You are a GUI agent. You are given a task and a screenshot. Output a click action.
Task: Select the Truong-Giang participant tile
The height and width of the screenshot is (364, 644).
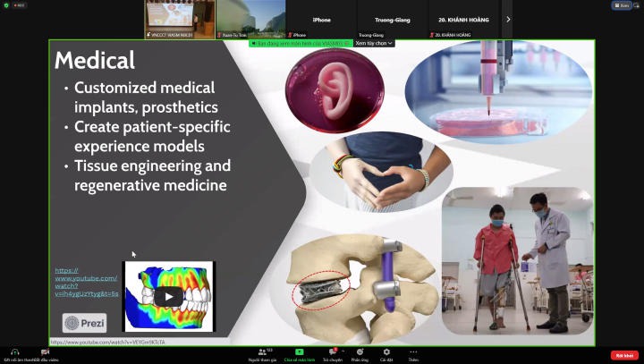[393, 20]
